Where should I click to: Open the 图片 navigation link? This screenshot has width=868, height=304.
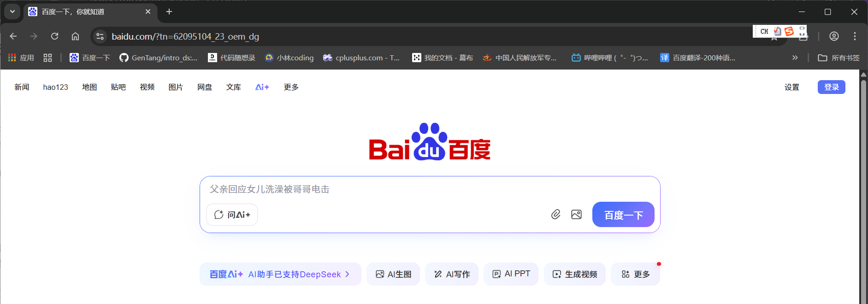coord(176,87)
